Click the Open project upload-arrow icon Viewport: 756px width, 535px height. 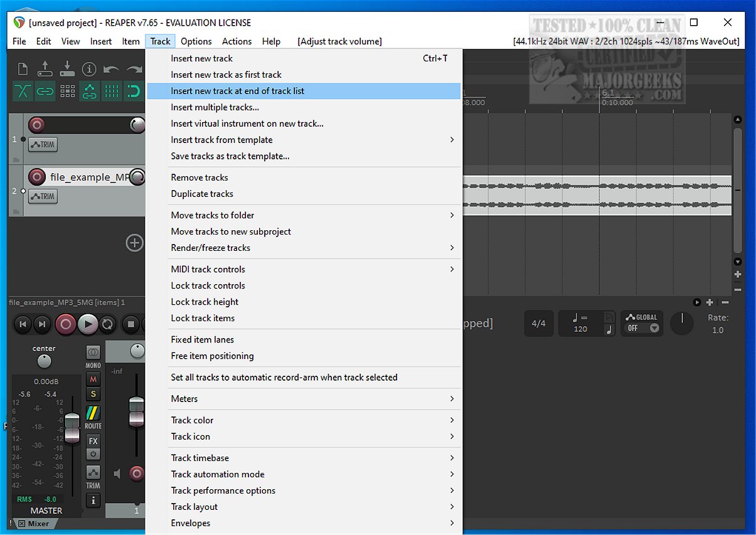(45, 69)
